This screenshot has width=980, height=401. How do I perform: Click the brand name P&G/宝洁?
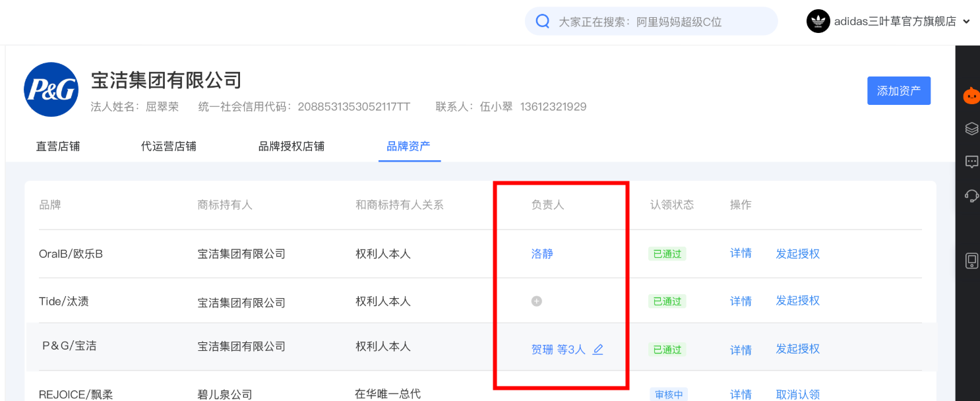[69, 346]
